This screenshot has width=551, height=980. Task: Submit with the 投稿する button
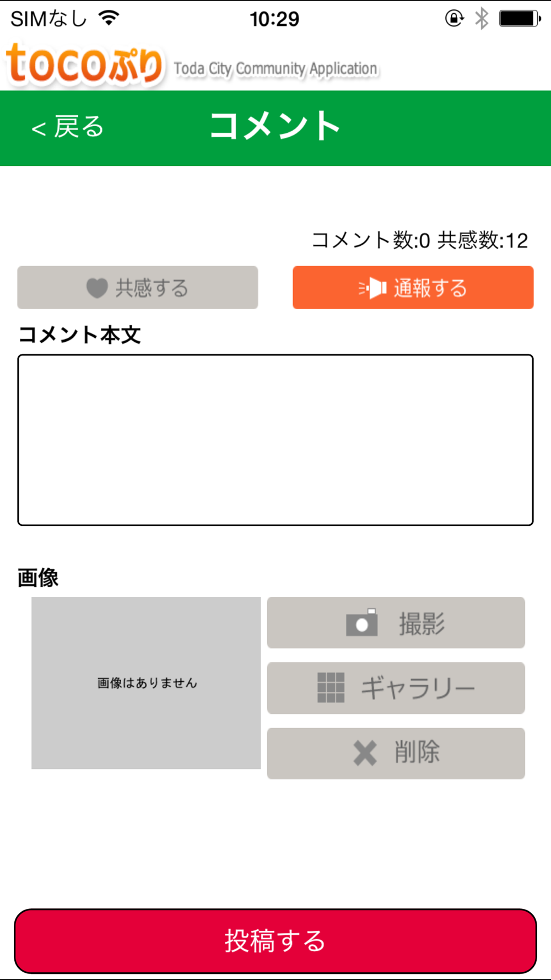275,941
